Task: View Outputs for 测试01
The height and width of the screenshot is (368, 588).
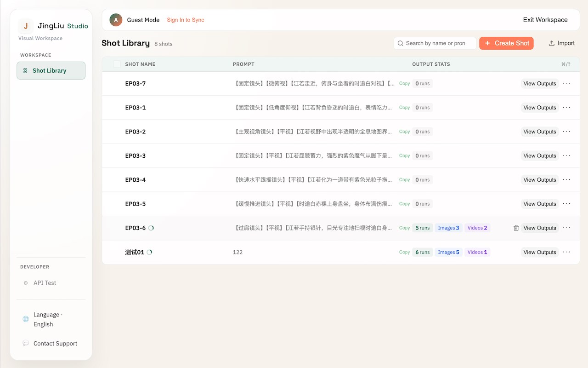Action: tap(540, 252)
